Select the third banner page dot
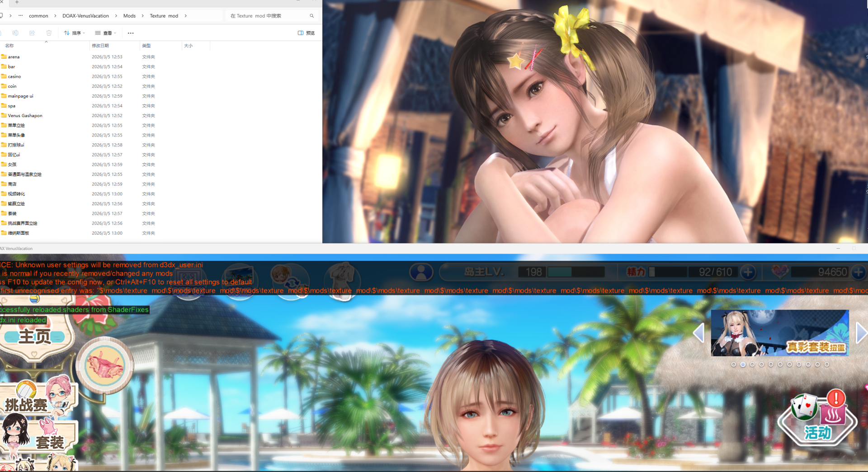868x472 pixels. coord(752,364)
